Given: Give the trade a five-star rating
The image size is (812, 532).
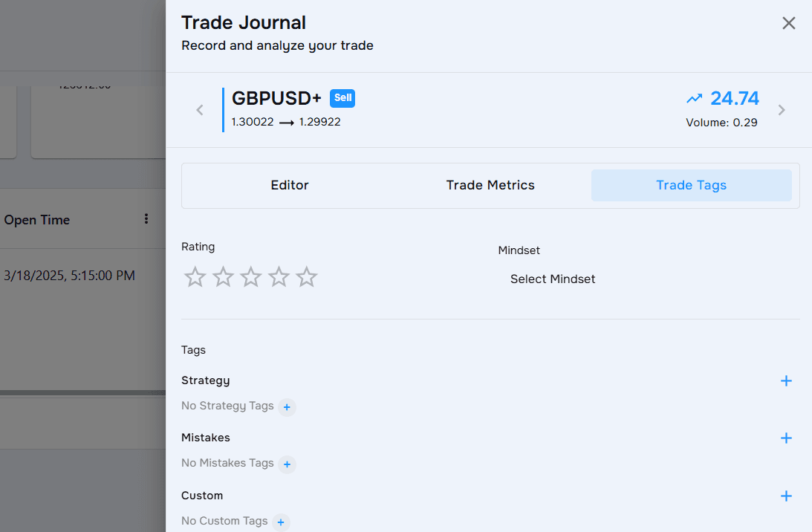Looking at the screenshot, I should (x=306, y=276).
